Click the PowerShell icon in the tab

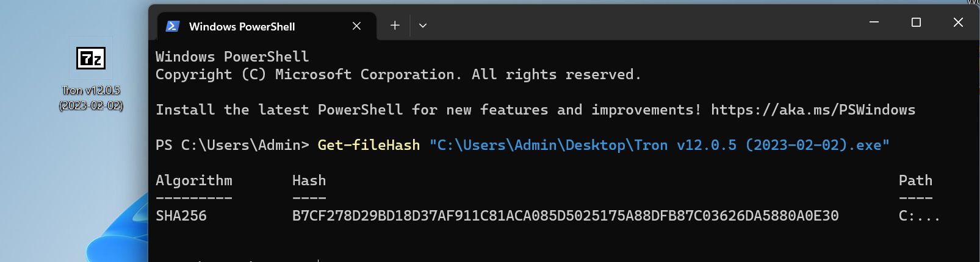point(173,26)
